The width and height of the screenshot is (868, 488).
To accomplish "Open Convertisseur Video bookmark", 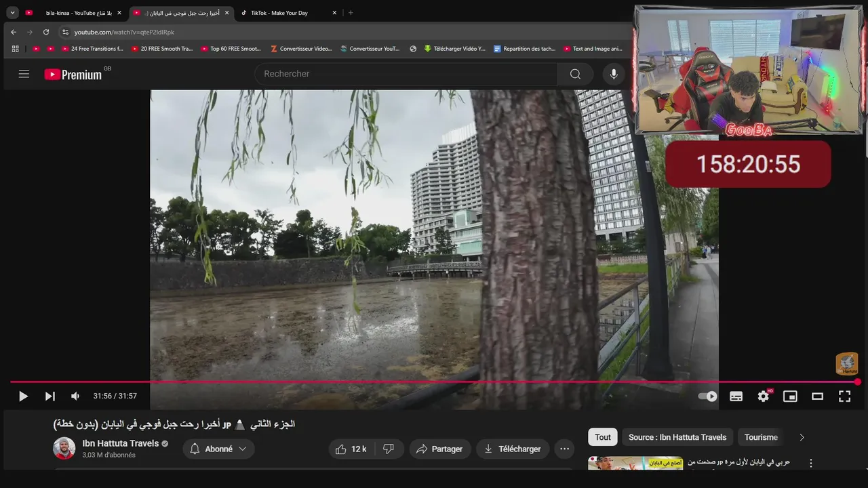I will pyautogui.click(x=301, y=49).
